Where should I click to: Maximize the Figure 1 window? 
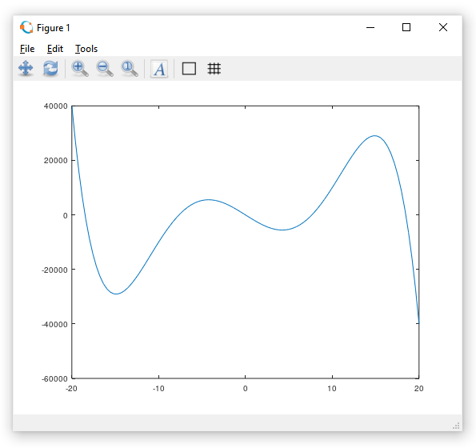point(406,28)
